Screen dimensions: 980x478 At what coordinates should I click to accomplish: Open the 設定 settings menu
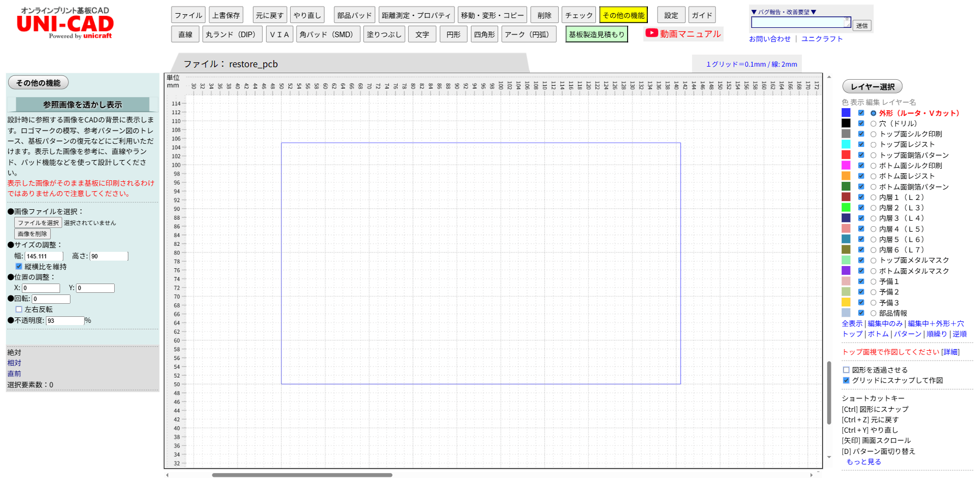(671, 15)
